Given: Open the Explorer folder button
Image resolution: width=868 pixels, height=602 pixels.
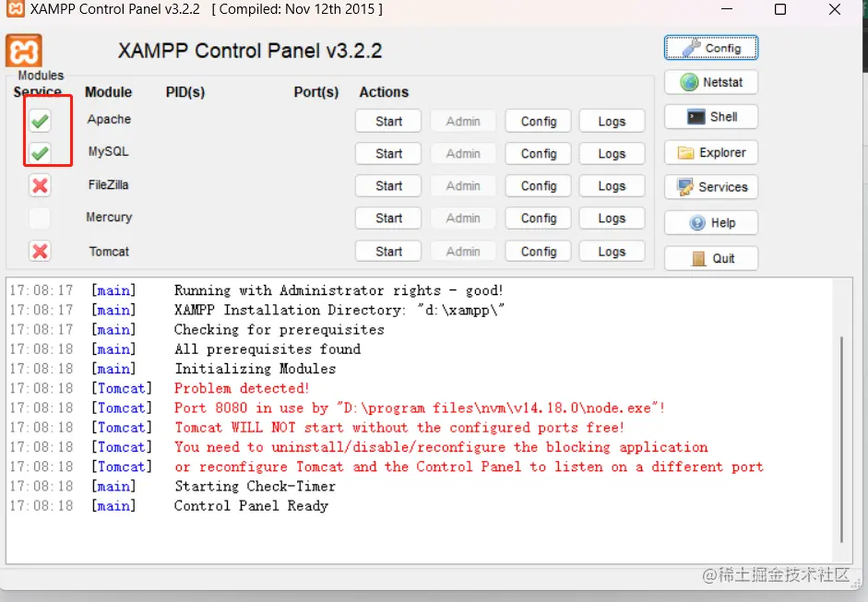Looking at the screenshot, I should (x=711, y=153).
